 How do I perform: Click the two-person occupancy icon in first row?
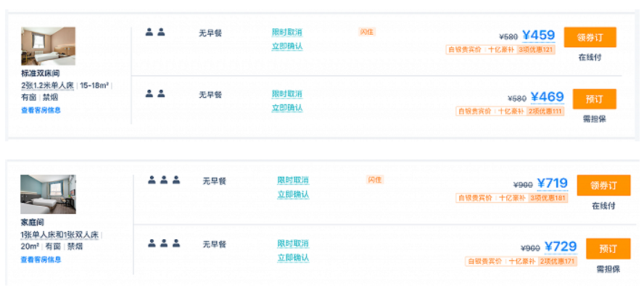pos(155,32)
